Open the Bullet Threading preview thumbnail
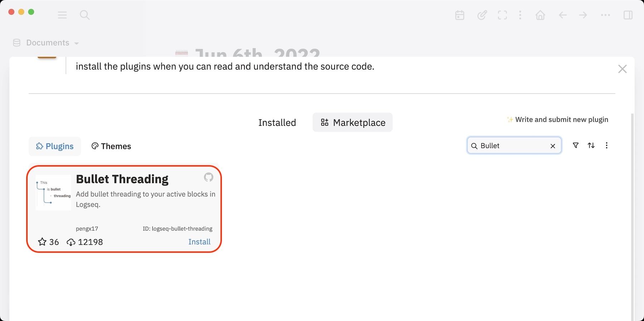This screenshot has height=321, width=644. [x=54, y=193]
